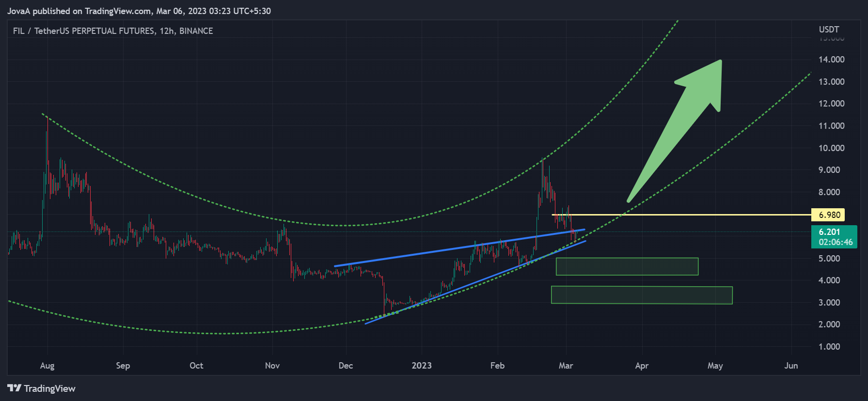Click the 2.000 price axis label
This screenshot has width=868, height=401.
pyautogui.click(x=829, y=324)
